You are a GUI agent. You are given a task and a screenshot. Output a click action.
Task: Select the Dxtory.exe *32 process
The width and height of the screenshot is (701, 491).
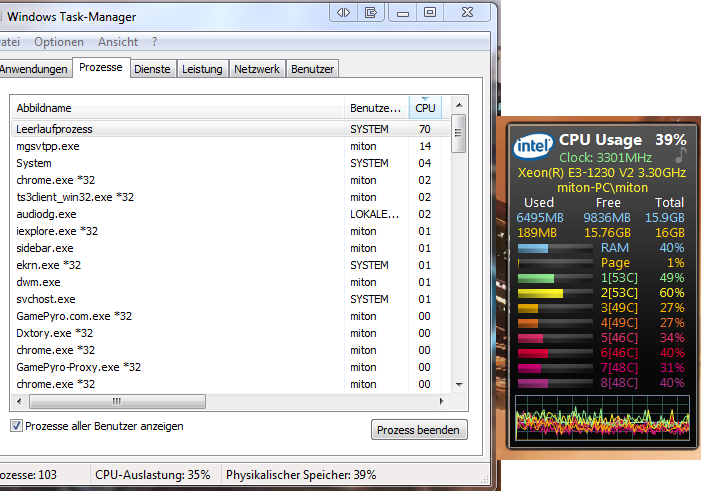[x=230, y=333]
